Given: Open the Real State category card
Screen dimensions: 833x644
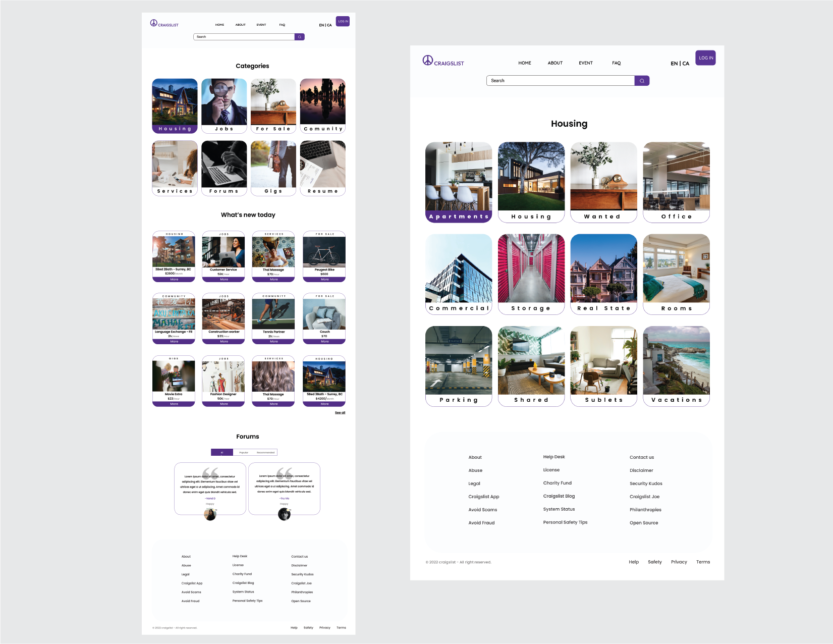Looking at the screenshot, I should coord(604,274).
